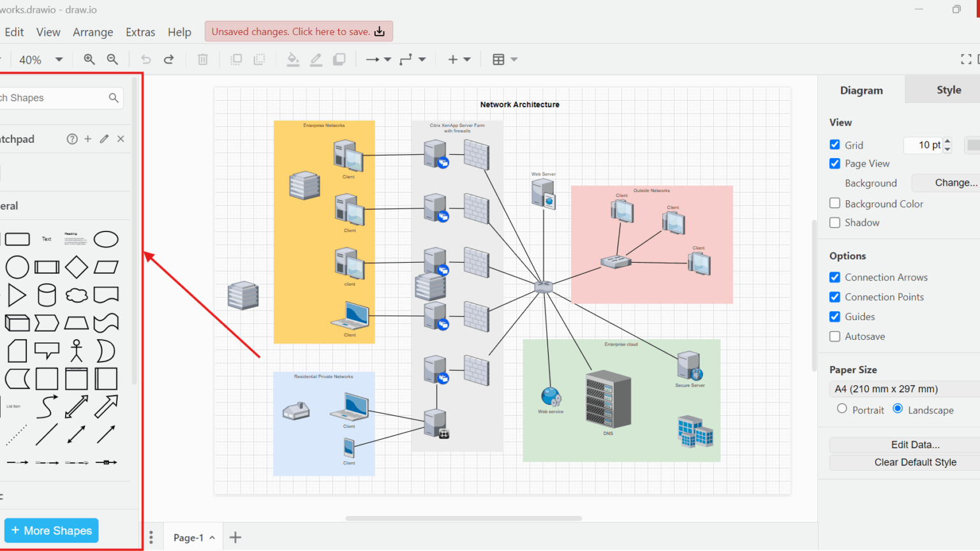The width and height of the screenshot is (980, 551).
Task: Open the paper size A4 dropdown
Action: 905,389
